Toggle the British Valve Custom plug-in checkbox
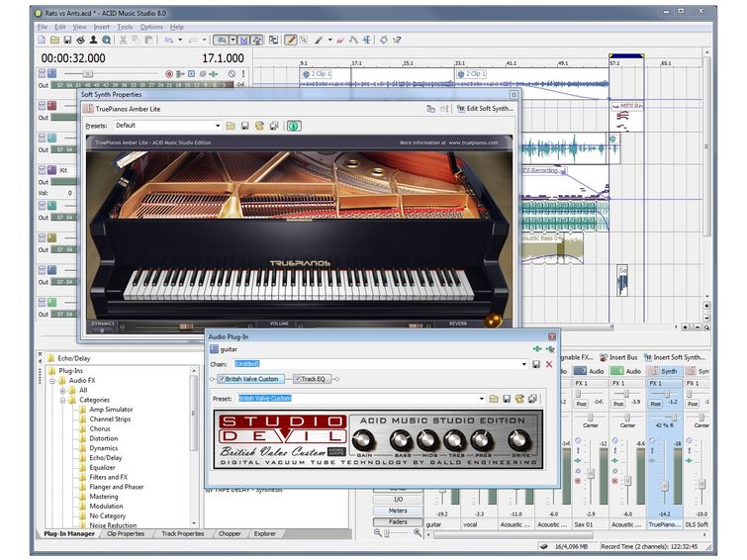Screen dimensions: 747x560 (221, 379)
